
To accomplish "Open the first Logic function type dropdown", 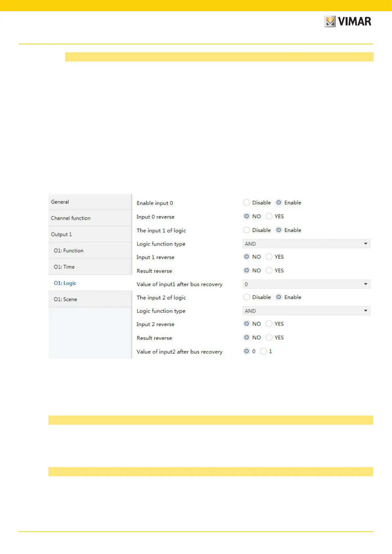I will pos(306,244).
